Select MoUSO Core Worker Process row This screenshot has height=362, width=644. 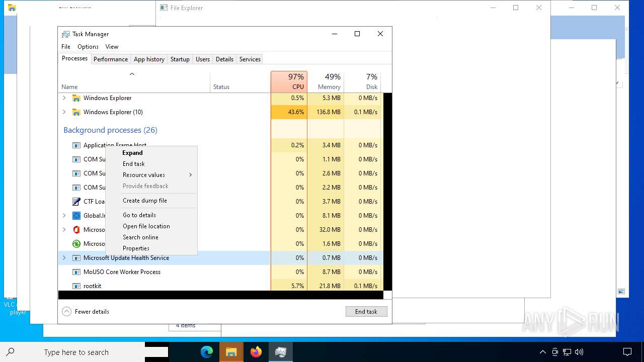pyautogui.click(x=220, y=272)
